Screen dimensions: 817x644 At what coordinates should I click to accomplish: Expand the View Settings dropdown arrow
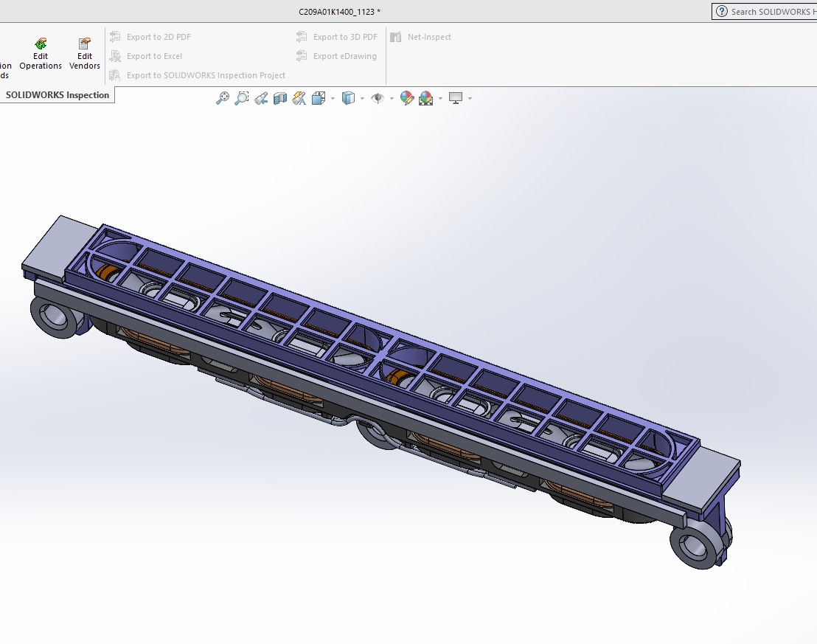click(470, 99)
